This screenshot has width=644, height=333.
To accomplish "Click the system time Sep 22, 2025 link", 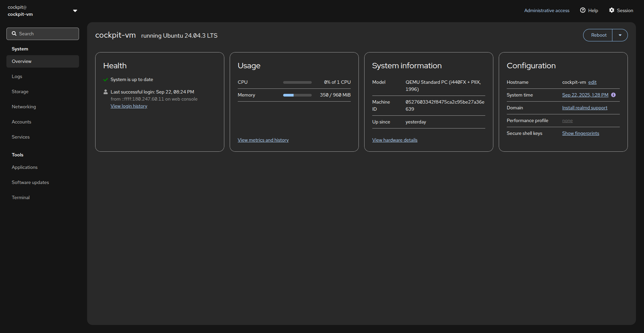I will tap(585, 95).
